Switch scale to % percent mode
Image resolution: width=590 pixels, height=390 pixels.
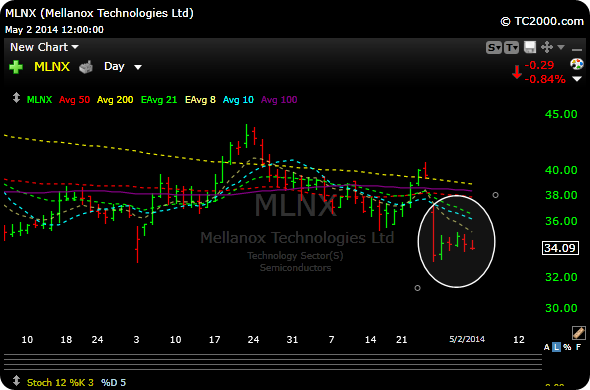pos(567,347)
